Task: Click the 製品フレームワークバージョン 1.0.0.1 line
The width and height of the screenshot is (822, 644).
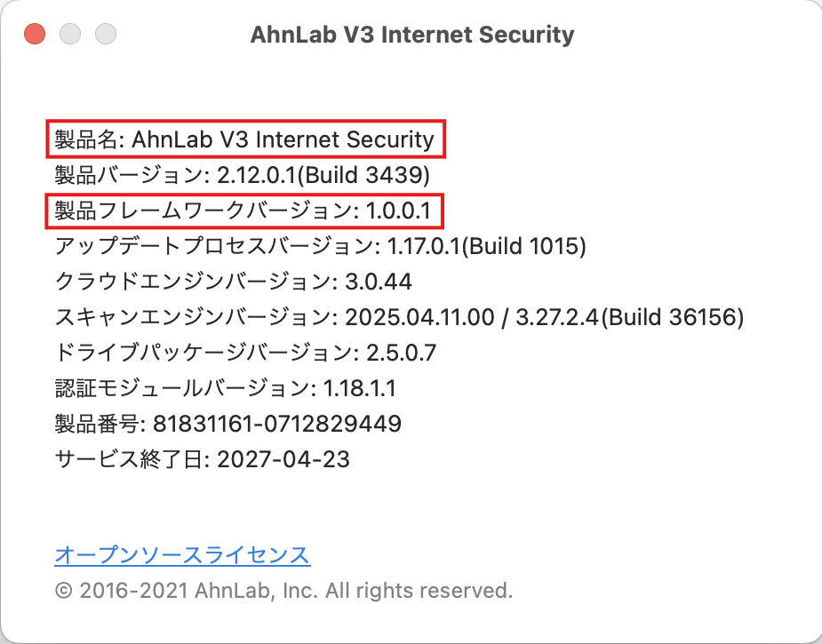Action: [243, 211]
